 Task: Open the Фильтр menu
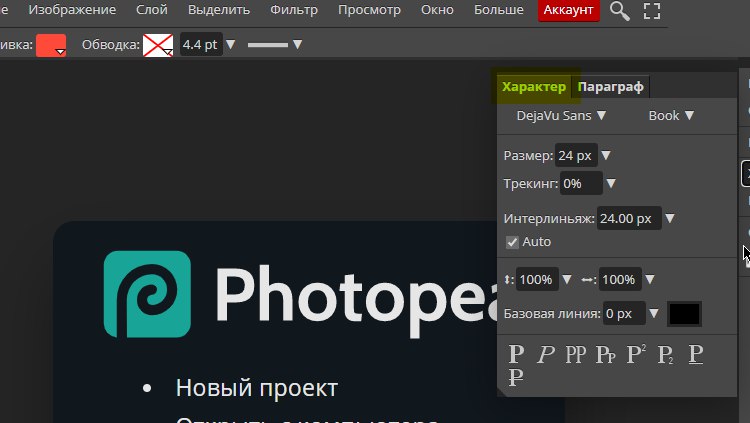point(294,10)
